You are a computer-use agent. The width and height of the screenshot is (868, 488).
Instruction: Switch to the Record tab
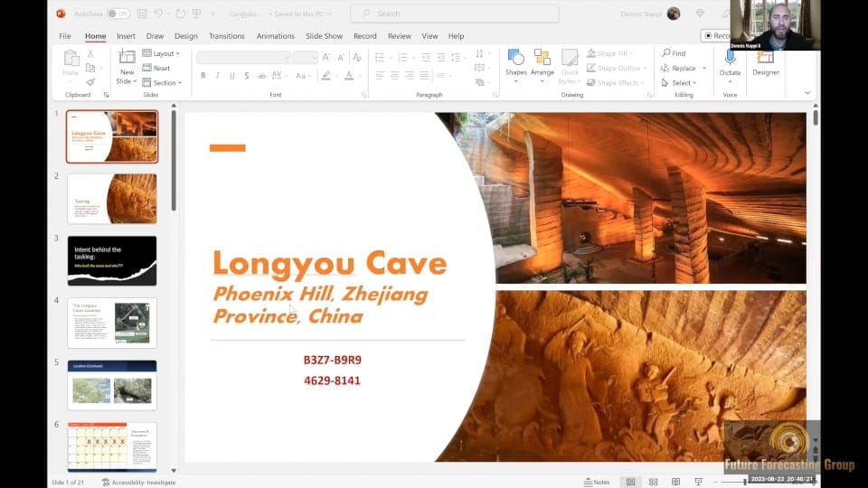pos(364,36)
